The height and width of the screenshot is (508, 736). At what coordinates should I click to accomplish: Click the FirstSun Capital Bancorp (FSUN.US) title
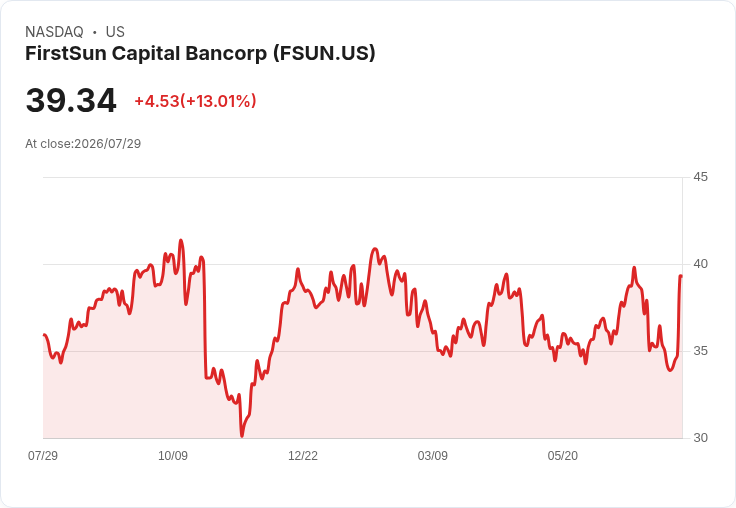200,54
